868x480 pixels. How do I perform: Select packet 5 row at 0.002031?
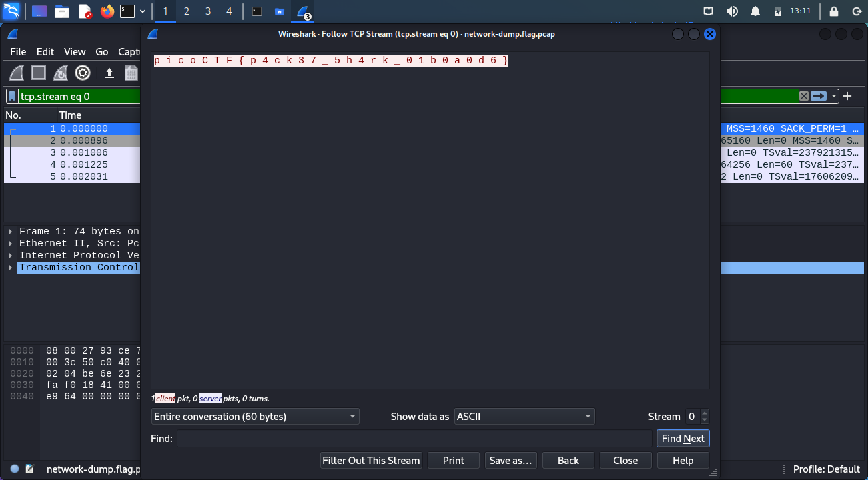click(x=72, y=176)
